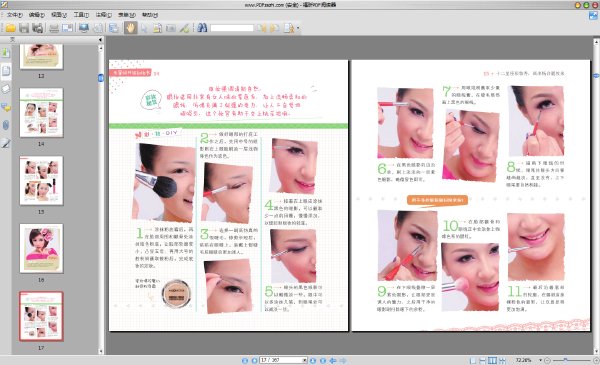Switch to single page layout

pyautogui.click(x=473, y=360)
